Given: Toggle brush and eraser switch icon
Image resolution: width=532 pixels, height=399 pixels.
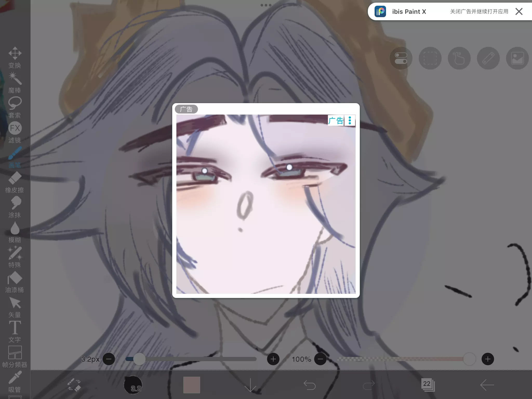Looking at the screenshot, I should coord(74,385).
